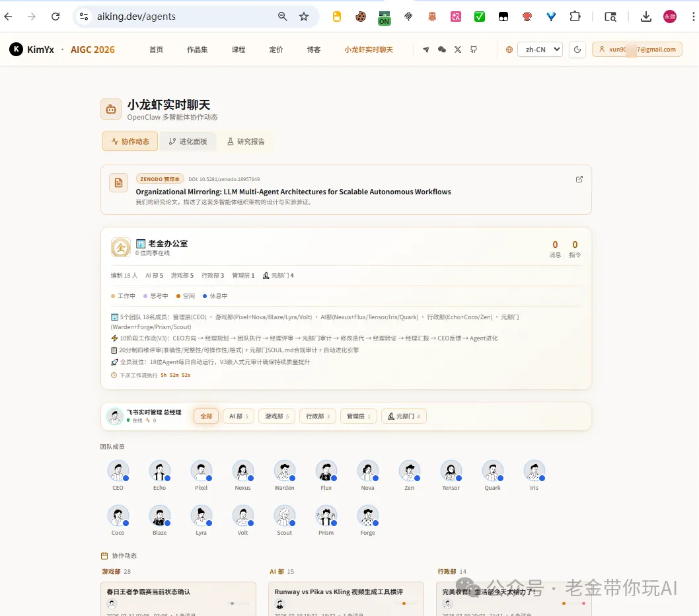This screenshot has height=616, width=699.
Task: Select the Lyra agent avatar
Action: [x=202, y=516]
